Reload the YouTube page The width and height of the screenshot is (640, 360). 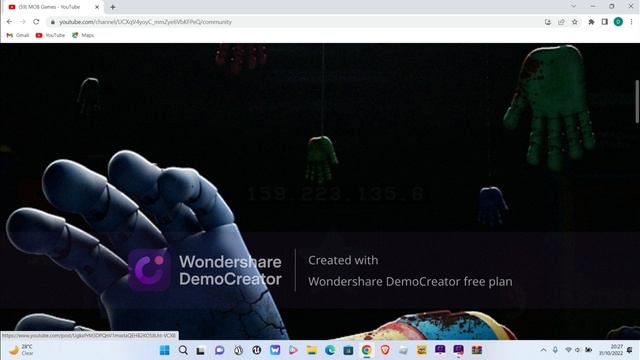(x=36, y=22)
